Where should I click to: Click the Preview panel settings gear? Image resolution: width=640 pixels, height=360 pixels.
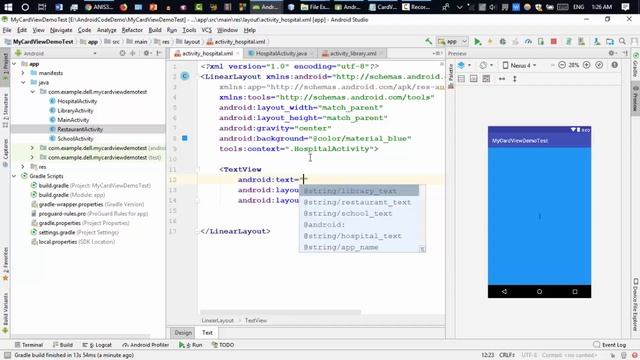[x=612, y=53]
